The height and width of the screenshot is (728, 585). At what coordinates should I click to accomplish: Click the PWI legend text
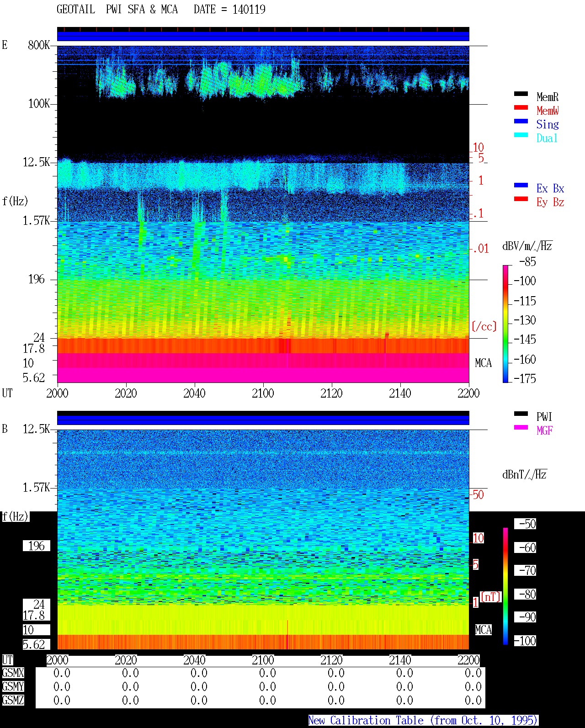(x=544, y=417)
